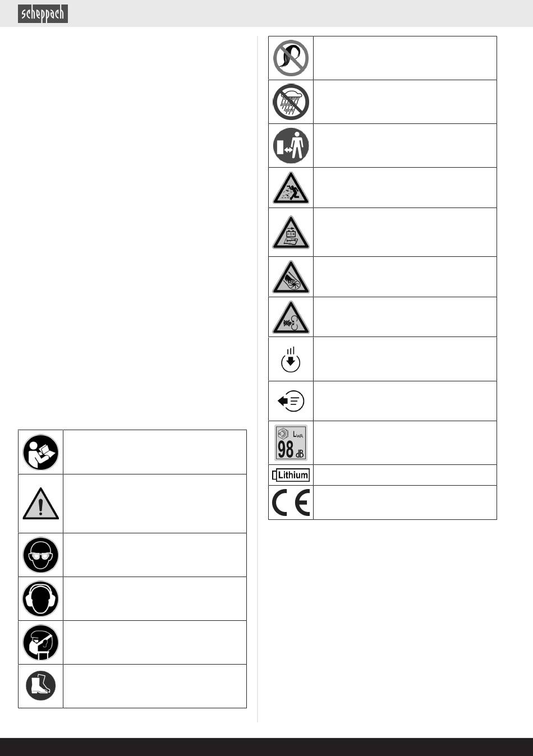
Task: Click the warning triangle exclamation symbol
Action: [x=40, y=504]
